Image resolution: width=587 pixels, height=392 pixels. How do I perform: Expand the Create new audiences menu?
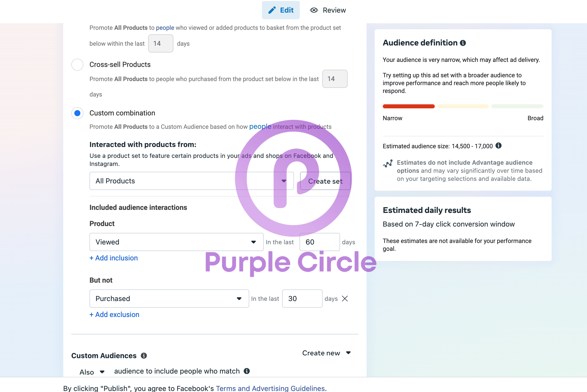tap(326, 353)
